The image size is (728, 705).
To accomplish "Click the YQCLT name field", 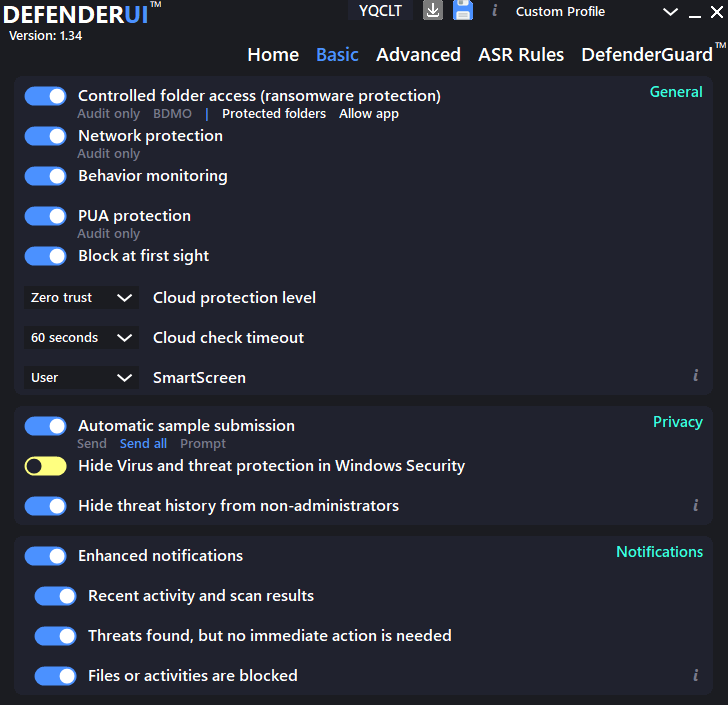I will (x=380, y=10).
